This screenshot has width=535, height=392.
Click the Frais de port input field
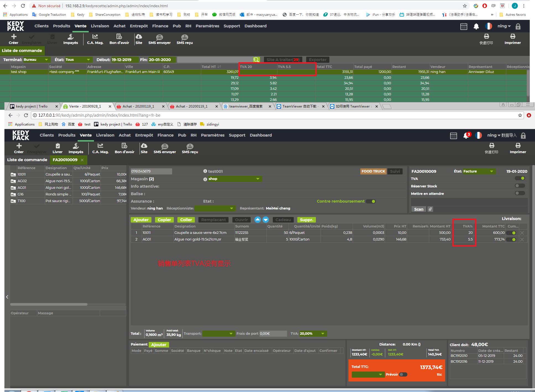tap(273, 334)
